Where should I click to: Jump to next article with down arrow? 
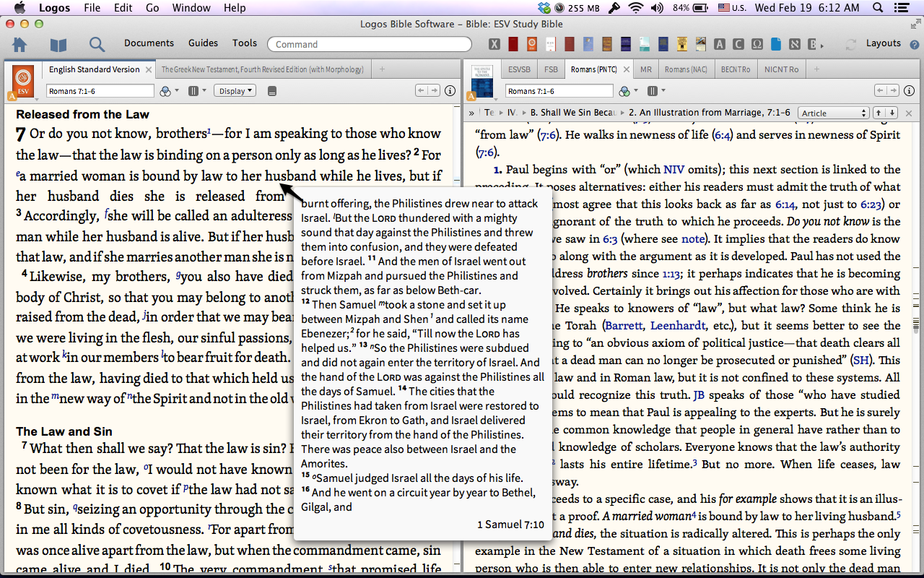(892, 113)
